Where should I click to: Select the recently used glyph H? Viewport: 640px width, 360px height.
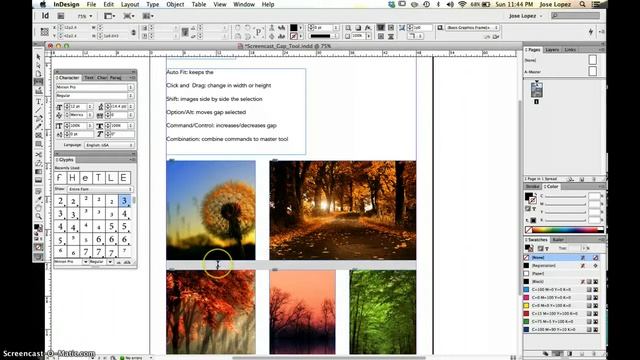pos(73,178)
